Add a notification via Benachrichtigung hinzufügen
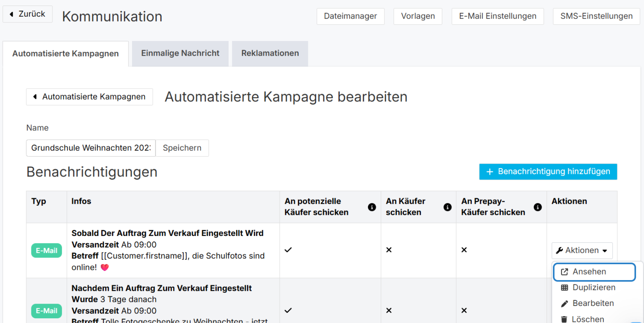 [x=548, y=172]
